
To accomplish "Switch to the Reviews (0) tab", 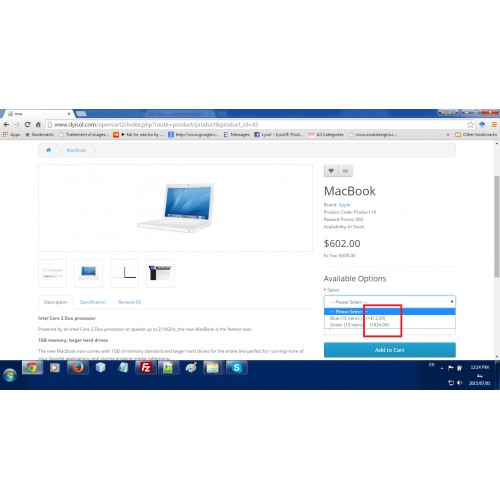I will (x=130, y=302).
